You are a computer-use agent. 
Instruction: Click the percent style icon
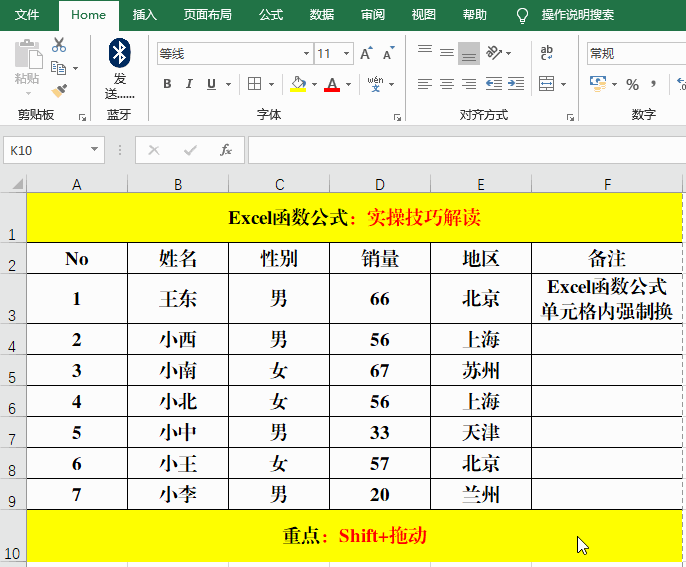coord(632,84)
